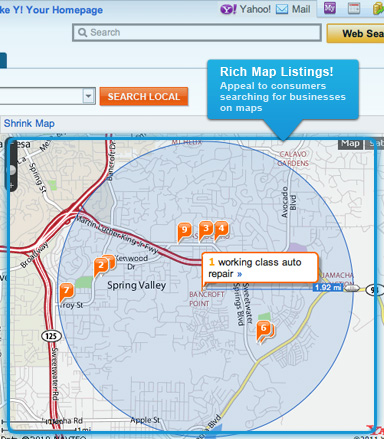Screen dimensions: 384x439
Task: Click the purple My Yahoo icon
Action: pos(330,8)
